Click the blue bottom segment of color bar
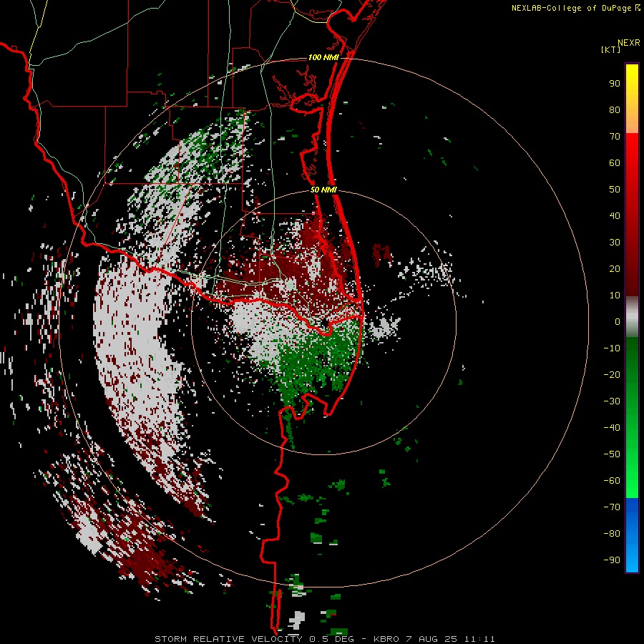This screenshot has width=644, height=644. coord(632,535)
